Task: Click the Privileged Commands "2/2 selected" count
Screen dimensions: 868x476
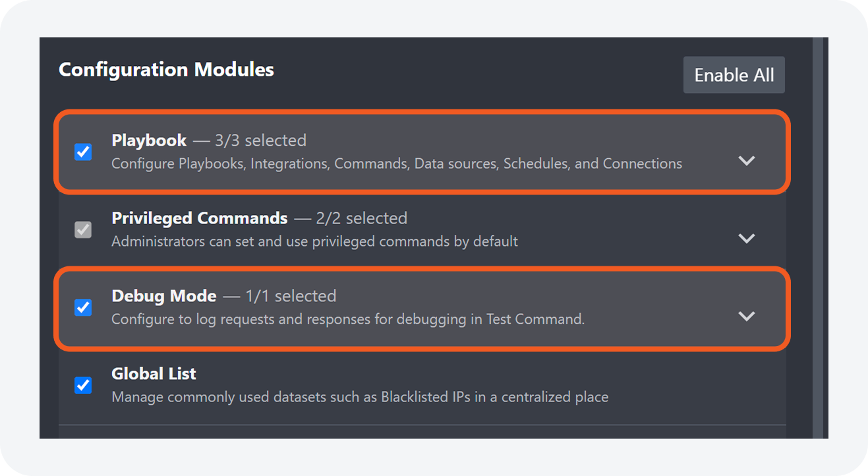Action: tap(361, 218)
